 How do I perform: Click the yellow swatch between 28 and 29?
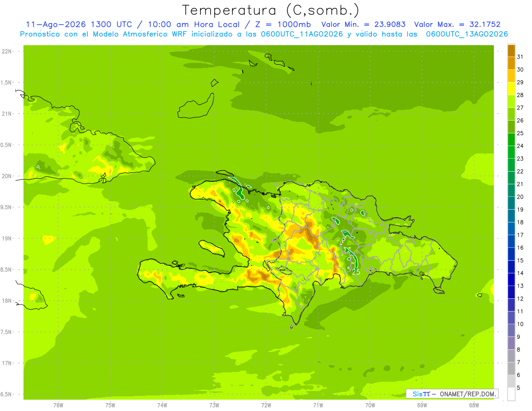click(511, 89)
